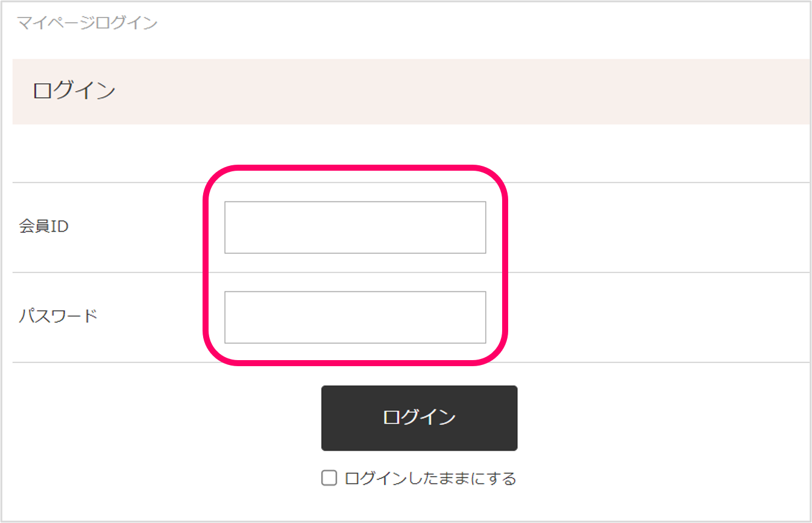Click the マイページログイン breadcrumb text
812x523 pixels.
[x=87, y=24]
